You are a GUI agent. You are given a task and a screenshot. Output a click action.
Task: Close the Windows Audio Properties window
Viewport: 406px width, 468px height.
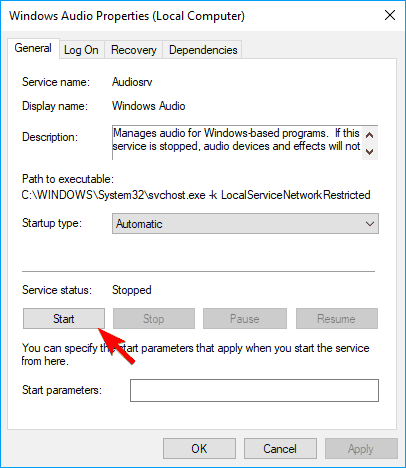[x=390, y=15]
